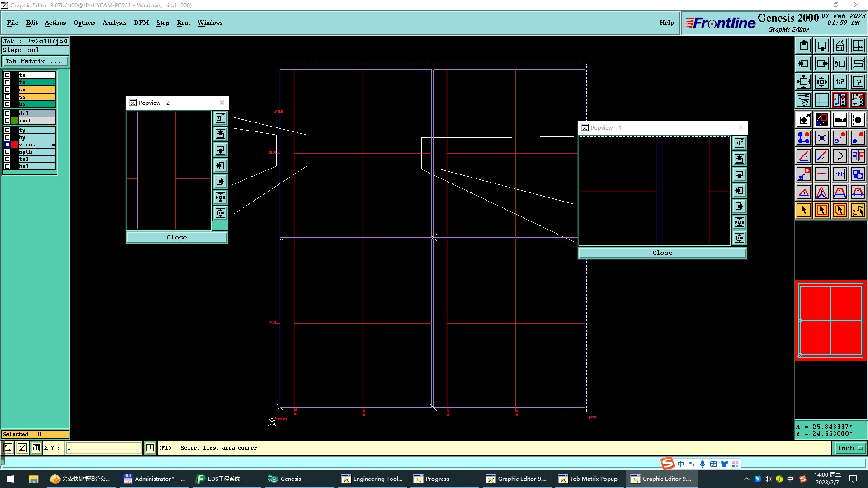Select the measurement ruler tool
The image size is (868, 488).
tap(840, 120)
